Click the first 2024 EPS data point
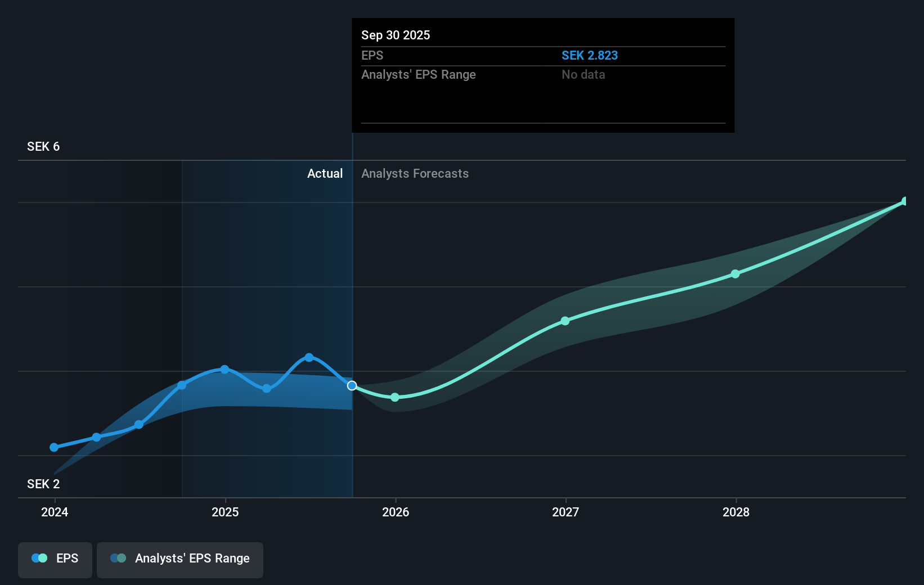 point(54,447)
